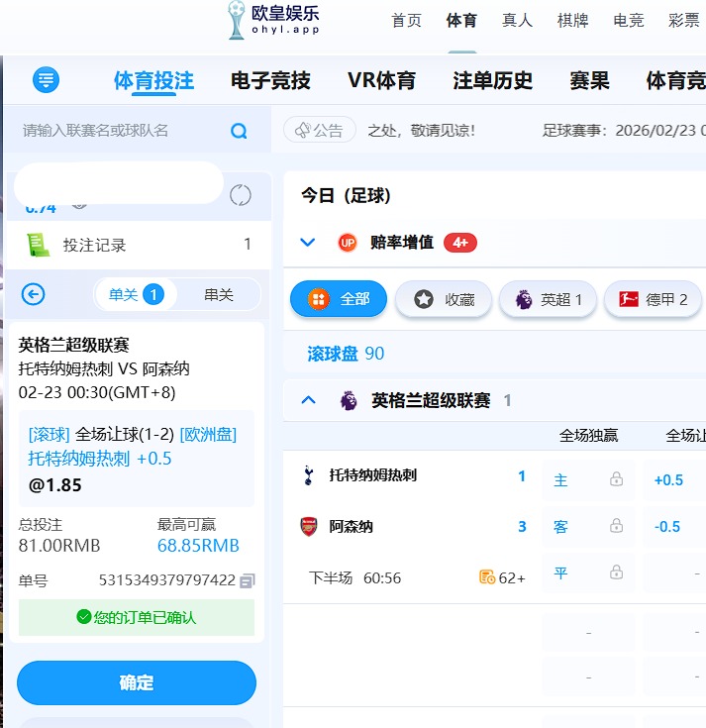706x728 pixels.
Task: Click the Arsenal team crest
Action: tap(308, 527)
